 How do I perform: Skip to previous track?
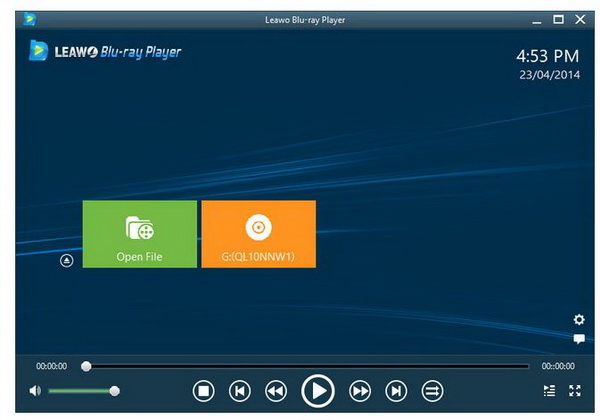[240, 391]
